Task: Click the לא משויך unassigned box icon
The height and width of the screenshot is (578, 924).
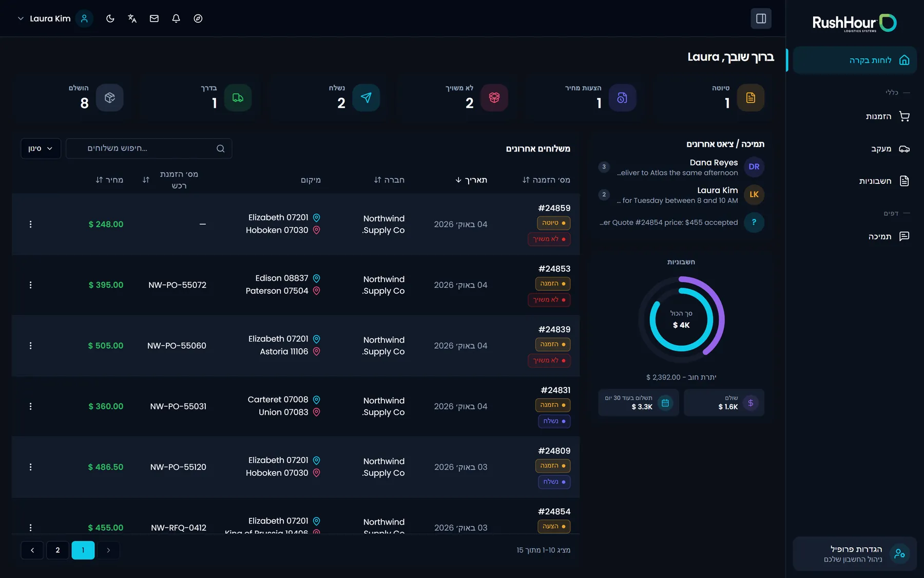Action: click(494, 98)
